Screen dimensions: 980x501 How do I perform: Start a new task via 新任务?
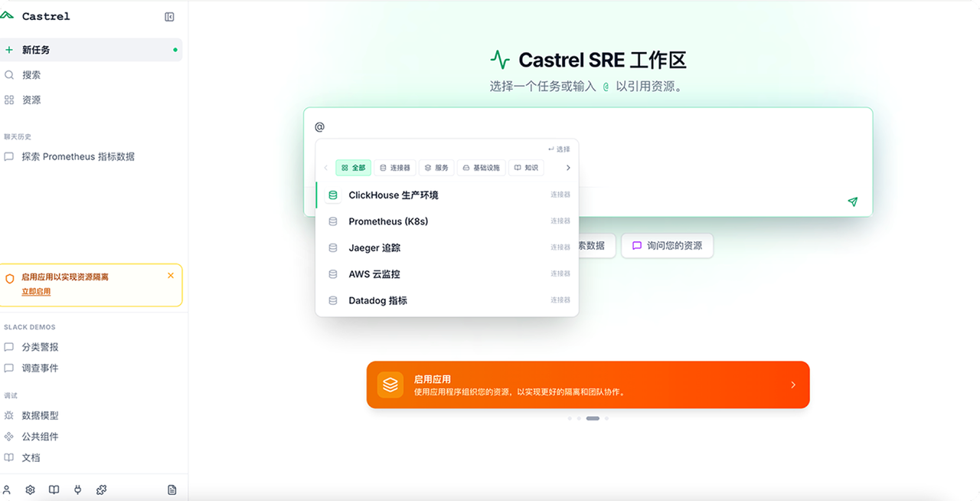(91, 50)
